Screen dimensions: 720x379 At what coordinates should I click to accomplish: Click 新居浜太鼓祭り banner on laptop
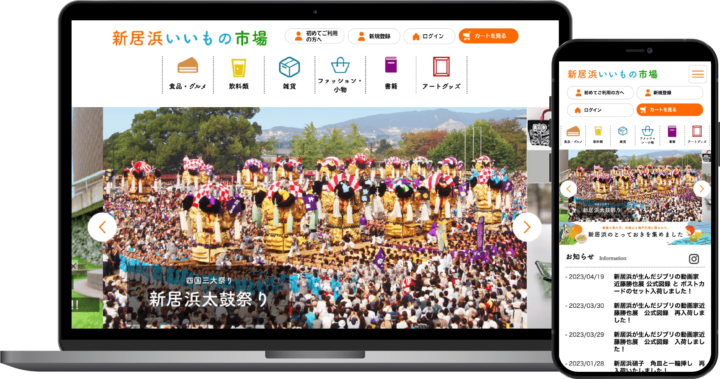coord(315,218)
